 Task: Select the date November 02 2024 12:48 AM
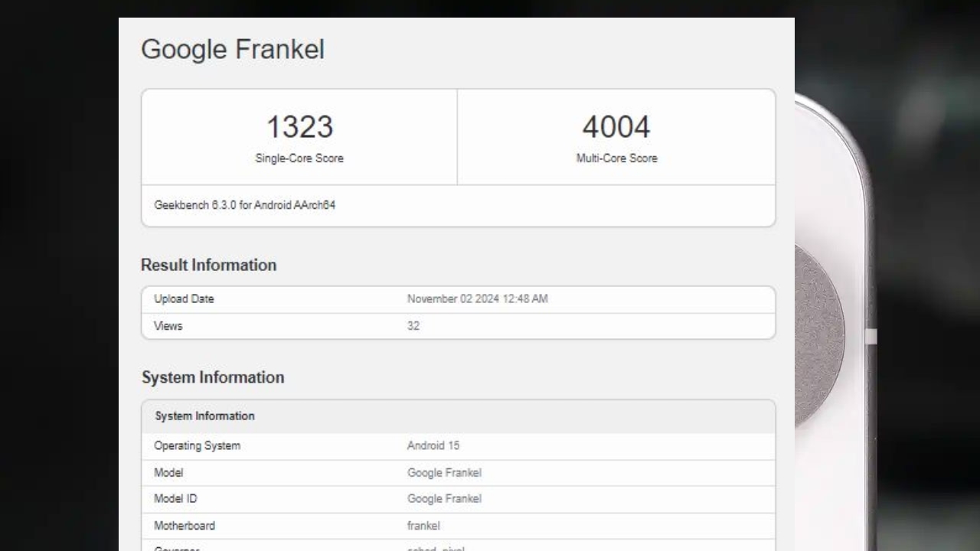tap(478, 299)
